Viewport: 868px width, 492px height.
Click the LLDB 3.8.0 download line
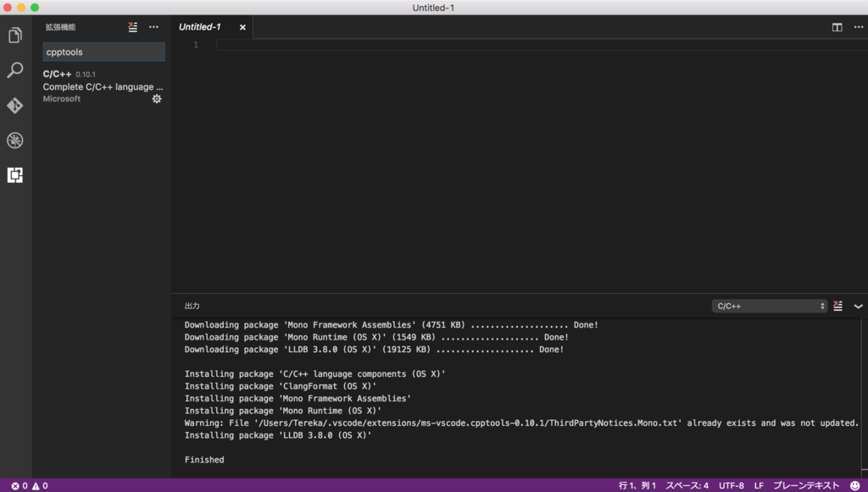(374, 350)
